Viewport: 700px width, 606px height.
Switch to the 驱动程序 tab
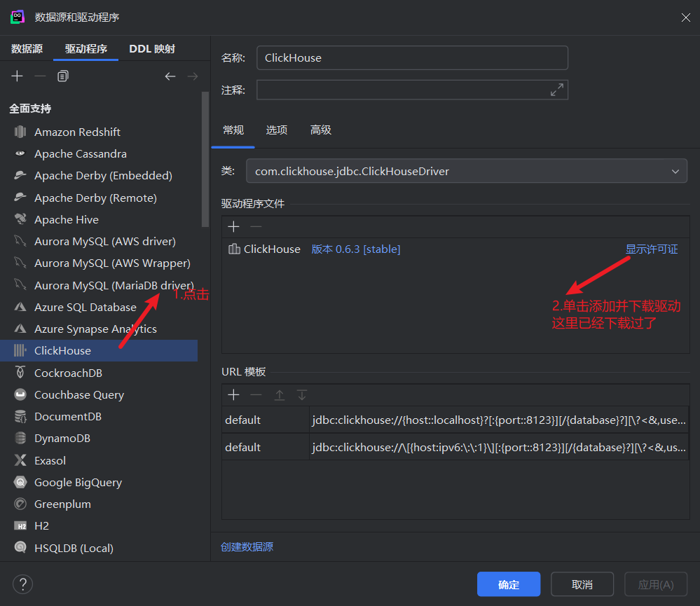(85, 48)
